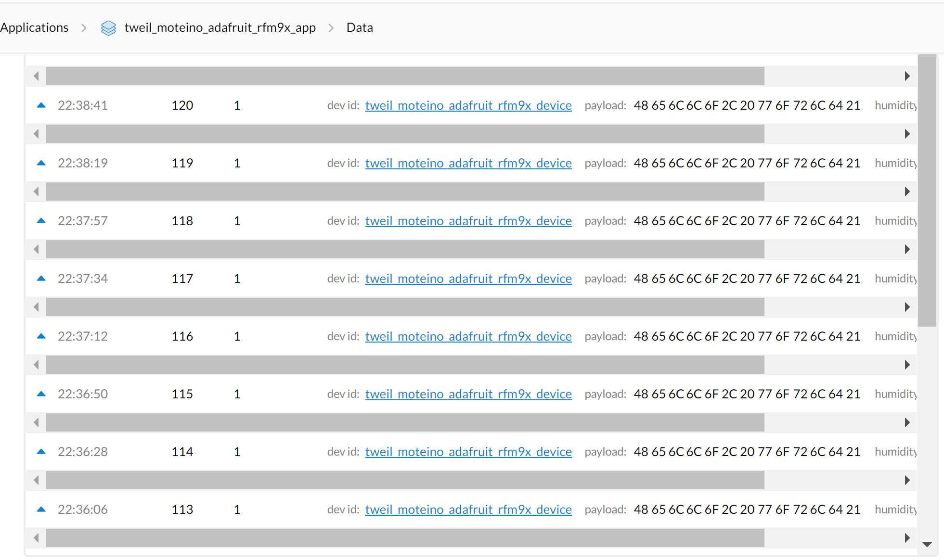This screenshot has height=560, width=944.
Task: Click uplink arrow icon for 22:38:41 row
Action: (x=41, y=105)
